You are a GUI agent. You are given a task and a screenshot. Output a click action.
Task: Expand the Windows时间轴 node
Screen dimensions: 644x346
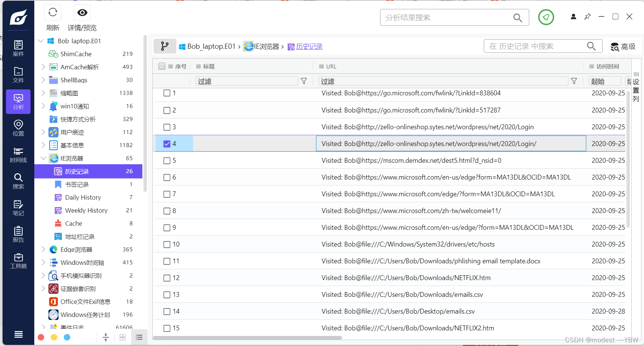pyautogui.click(x=43, y=262)
